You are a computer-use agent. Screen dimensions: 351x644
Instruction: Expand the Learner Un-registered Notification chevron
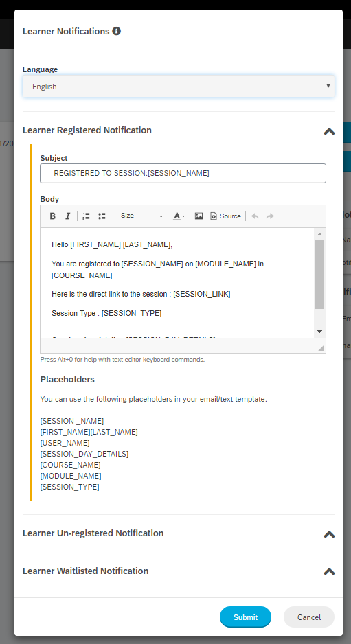[x=329, y=534]
